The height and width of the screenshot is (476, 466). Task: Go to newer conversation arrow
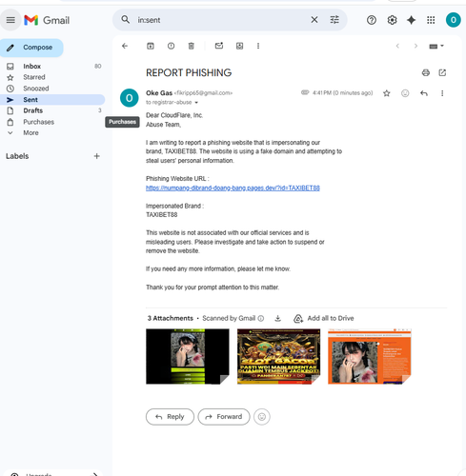tap(397, 46)
